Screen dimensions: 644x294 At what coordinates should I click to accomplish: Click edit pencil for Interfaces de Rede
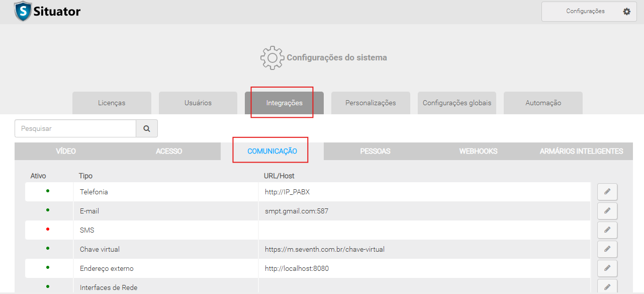607,287
